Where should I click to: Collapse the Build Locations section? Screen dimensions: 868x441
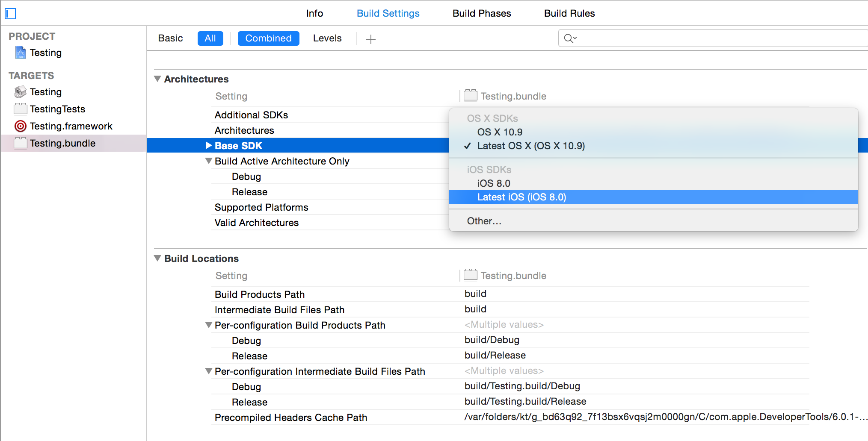(x=157, y=259)
